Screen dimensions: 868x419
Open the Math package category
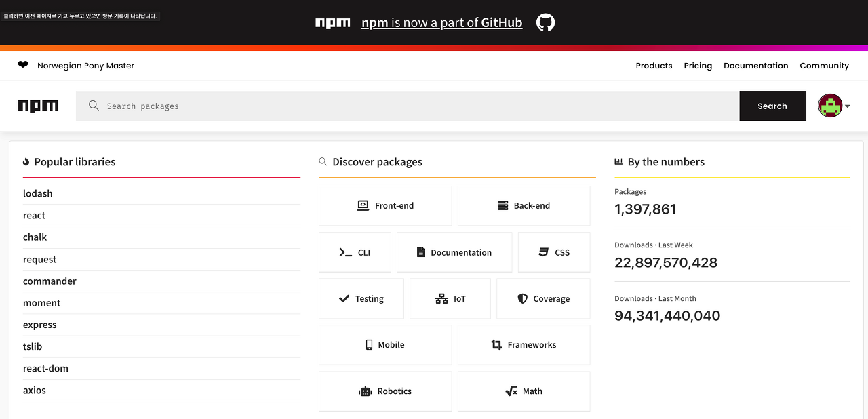[524, 391]
